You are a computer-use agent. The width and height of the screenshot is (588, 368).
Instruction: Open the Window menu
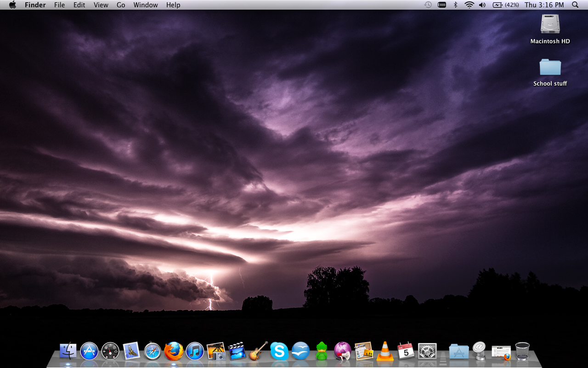coord(146,5)
